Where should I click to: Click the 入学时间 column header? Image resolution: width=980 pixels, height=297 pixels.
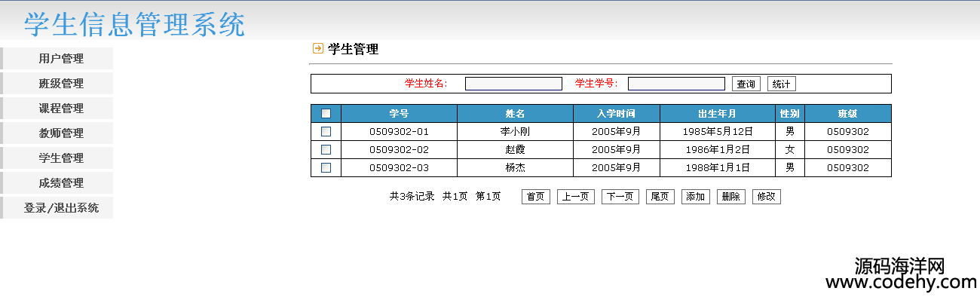tap(616, 114)
